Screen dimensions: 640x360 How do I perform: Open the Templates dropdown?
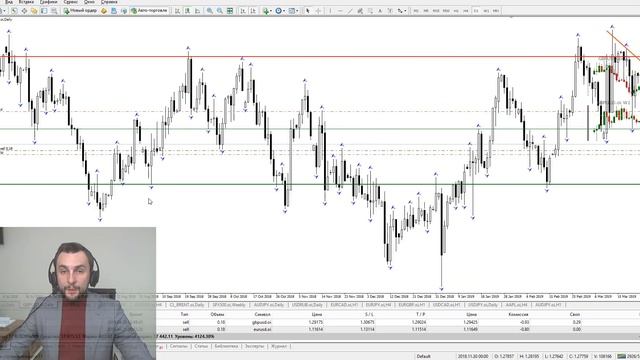(x=293, y=11)
